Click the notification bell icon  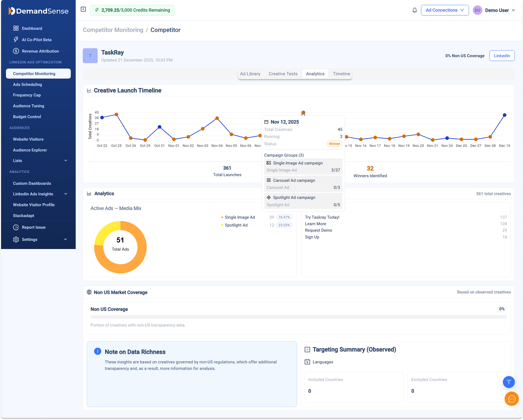(x=414, y=10)
